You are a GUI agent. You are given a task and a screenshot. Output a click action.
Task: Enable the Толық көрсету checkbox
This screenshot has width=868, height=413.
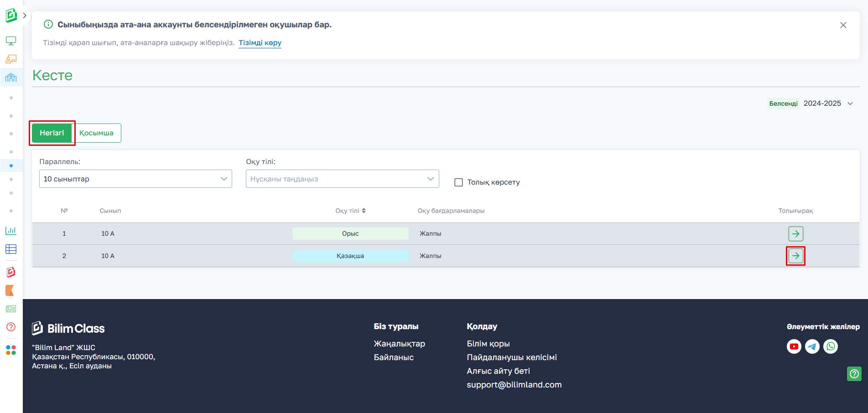(x=459, y=182)
